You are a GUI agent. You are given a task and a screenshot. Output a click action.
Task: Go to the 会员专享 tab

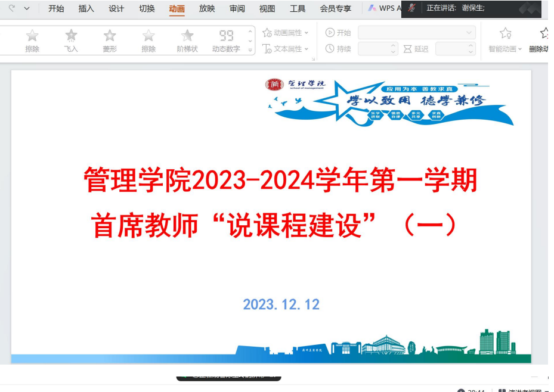[335, 8]
